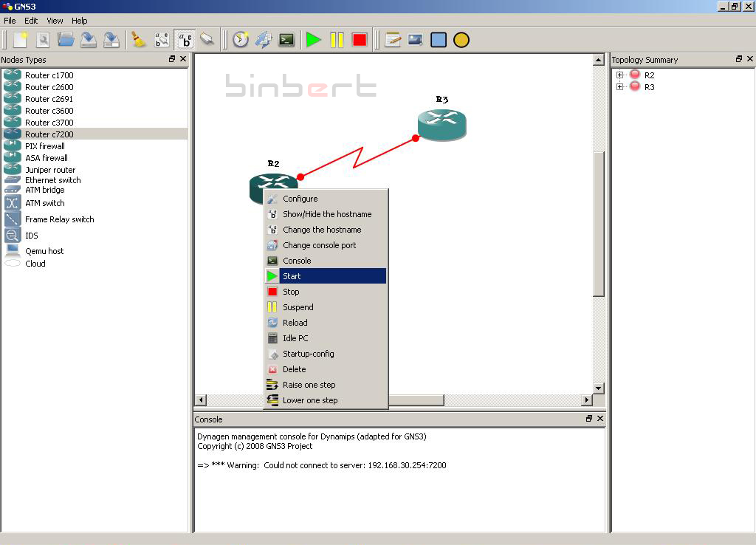
Task: Select Ethernet switch node type
Action: 94,180
